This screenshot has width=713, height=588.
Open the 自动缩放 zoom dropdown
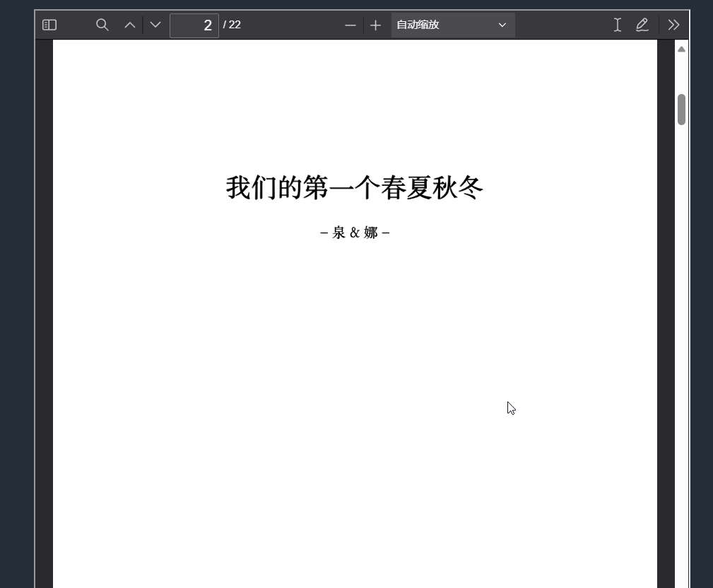pyautogui.click(x=452, y=25)
